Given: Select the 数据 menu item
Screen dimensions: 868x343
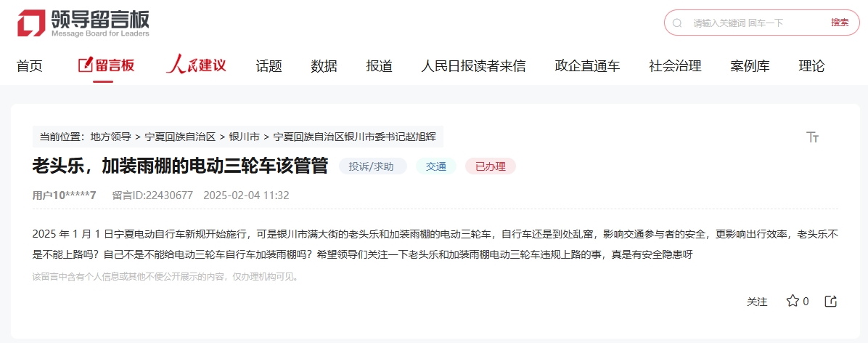Looking at the screenshot, I should 324,66.
